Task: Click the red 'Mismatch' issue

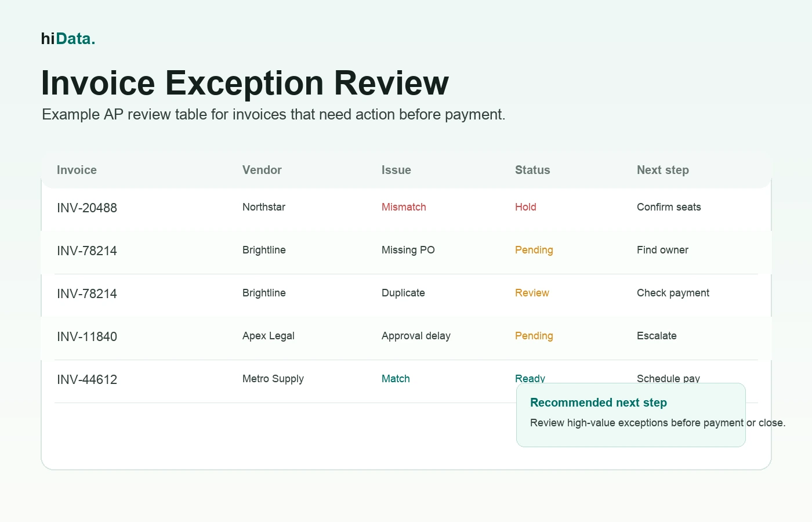Action: (404, 207)
